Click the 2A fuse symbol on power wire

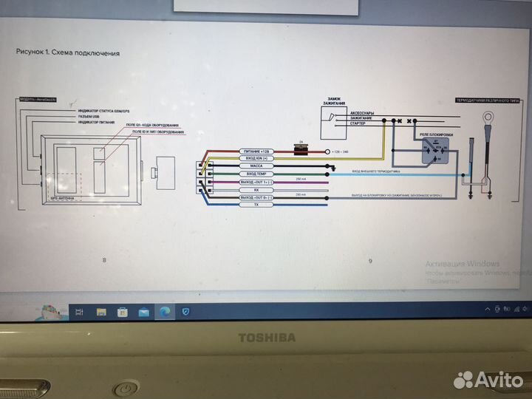click(x=301, y=151)
